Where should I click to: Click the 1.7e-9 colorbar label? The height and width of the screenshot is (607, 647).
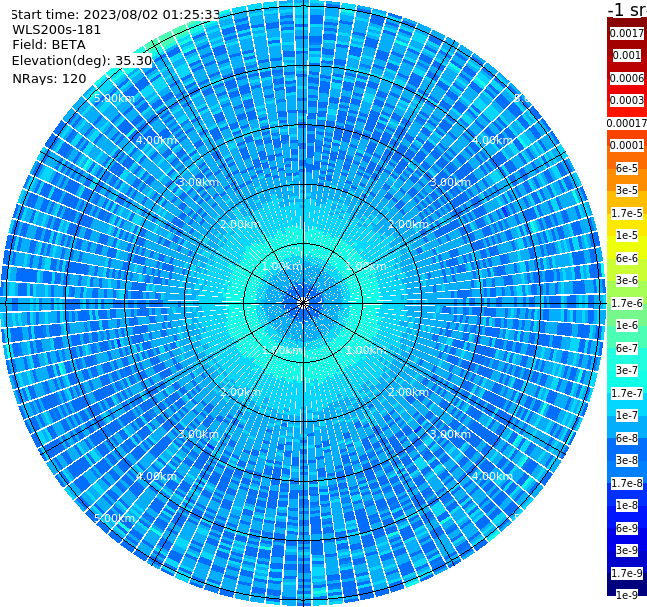(x=627, y=573)
